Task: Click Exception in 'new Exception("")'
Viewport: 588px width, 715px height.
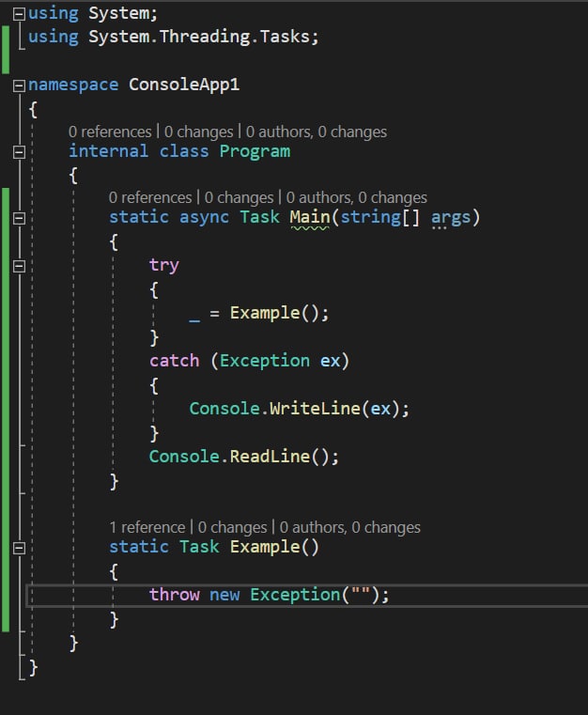Action: [x=295, y=595]
